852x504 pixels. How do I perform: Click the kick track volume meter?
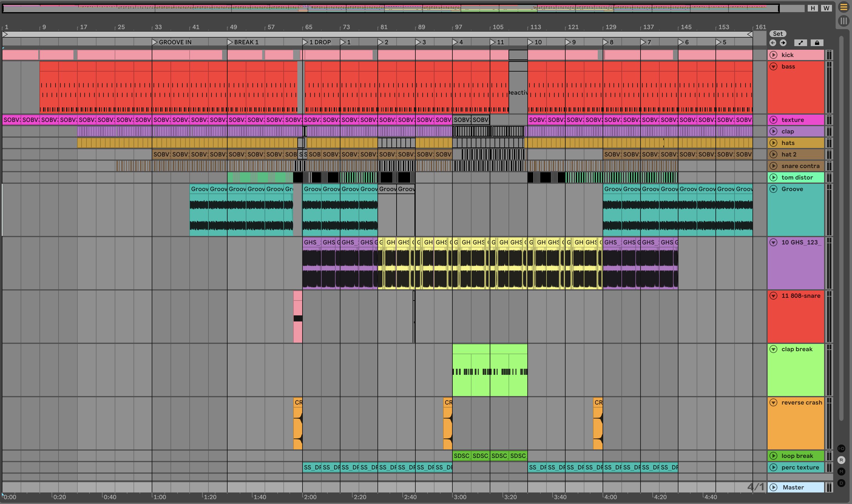tap(829, 55)
